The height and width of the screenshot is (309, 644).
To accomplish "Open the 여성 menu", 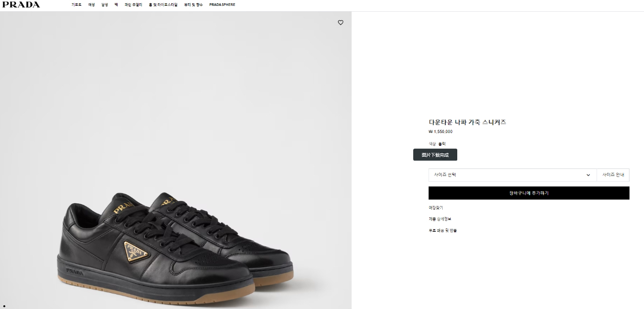I will click(x=92, y=5).
